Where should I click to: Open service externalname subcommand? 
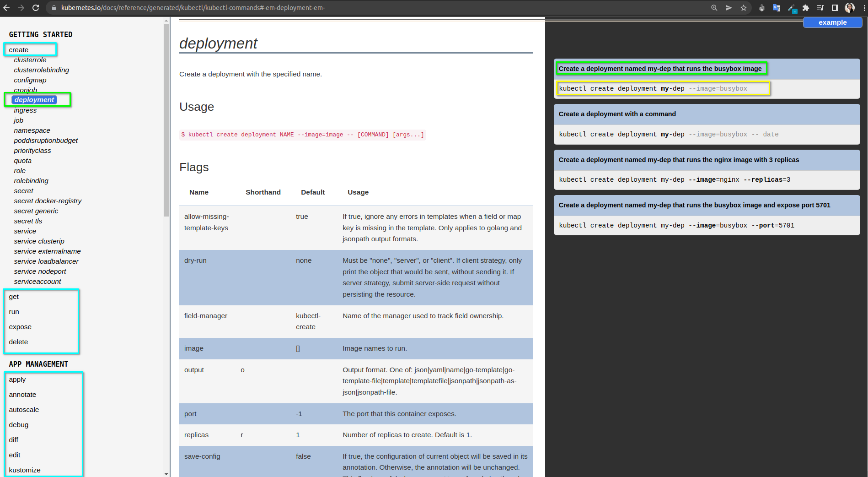47,251
